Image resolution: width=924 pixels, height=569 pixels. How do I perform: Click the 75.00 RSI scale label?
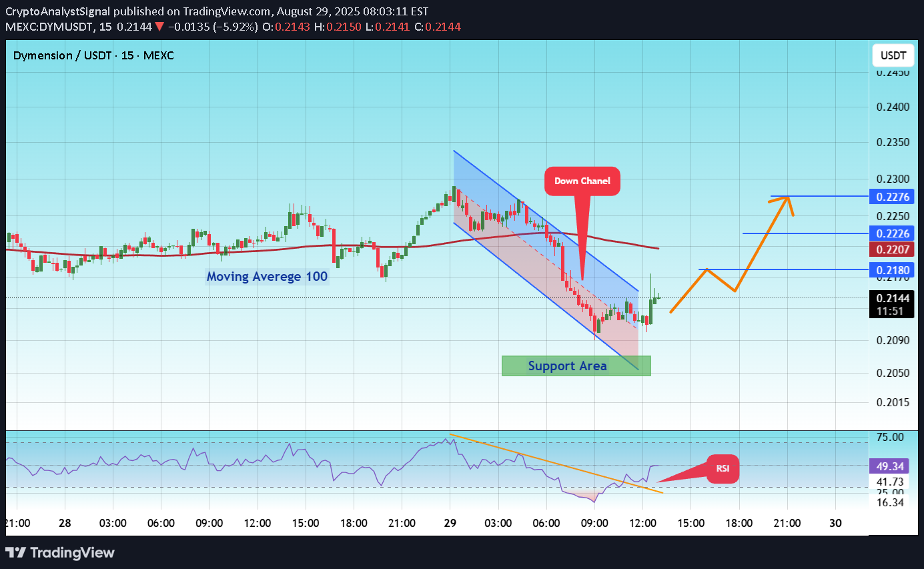889,436
